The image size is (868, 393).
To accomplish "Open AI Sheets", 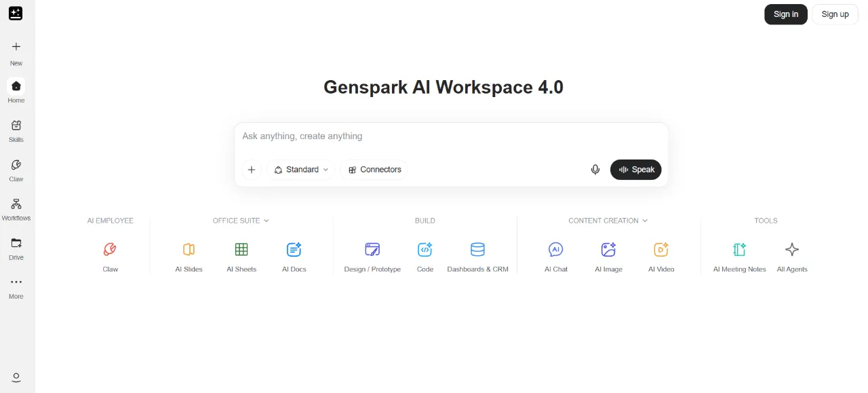I will coord(241,257).
